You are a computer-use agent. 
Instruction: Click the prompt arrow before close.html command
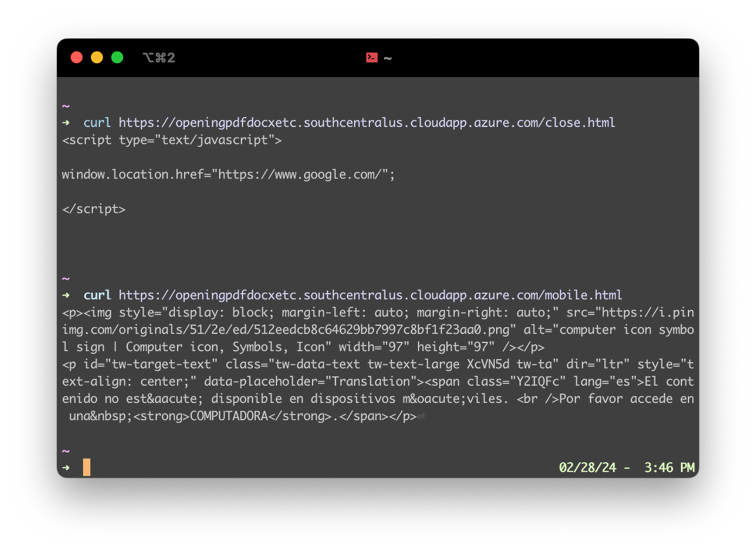point(66,123)
